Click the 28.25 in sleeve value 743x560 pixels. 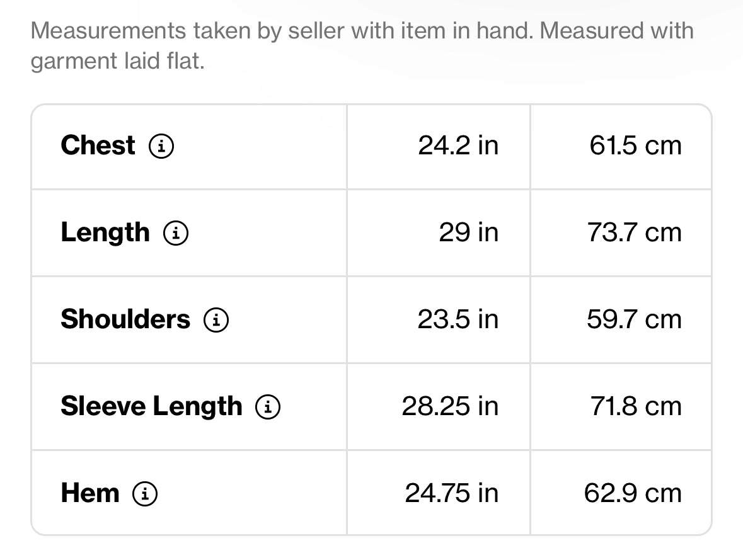tap(450, 406)
